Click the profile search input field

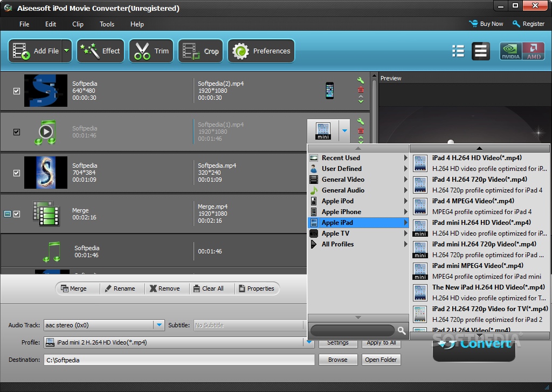[x=353, y=331]
